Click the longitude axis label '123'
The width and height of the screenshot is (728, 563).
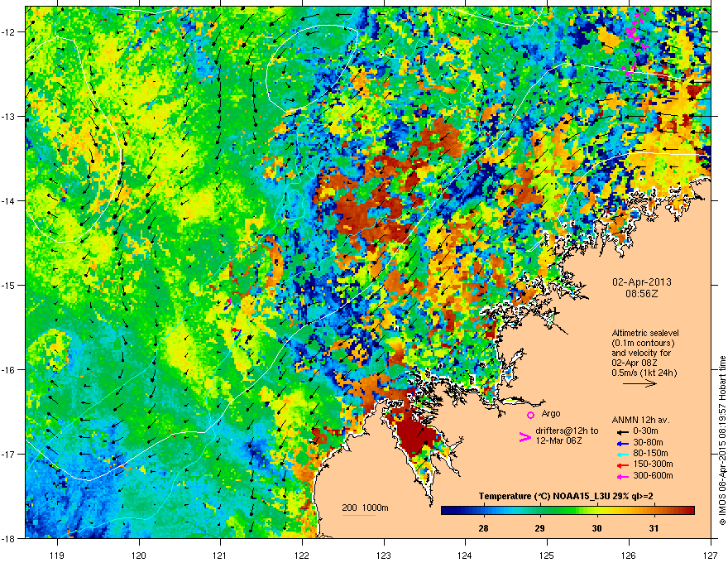coord(384,556)
